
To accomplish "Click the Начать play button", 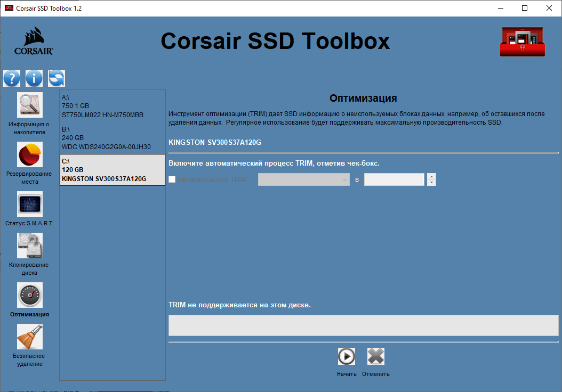I will 347,356.
